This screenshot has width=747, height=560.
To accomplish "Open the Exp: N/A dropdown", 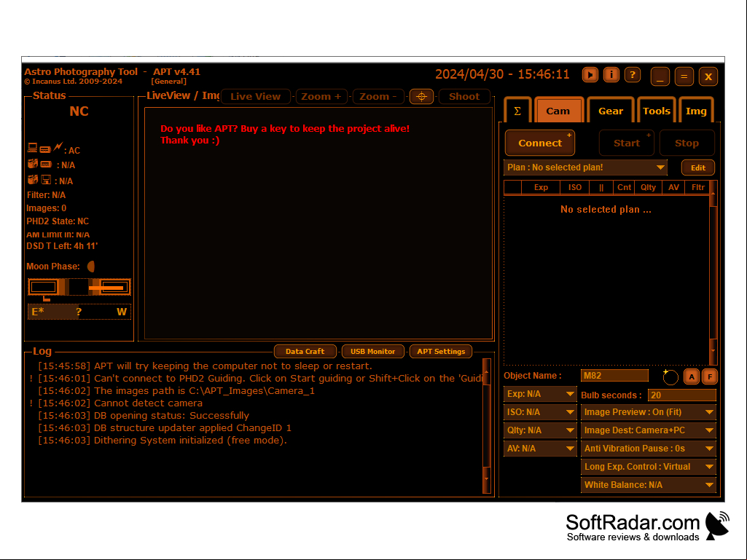I will (x=540, y=394).
